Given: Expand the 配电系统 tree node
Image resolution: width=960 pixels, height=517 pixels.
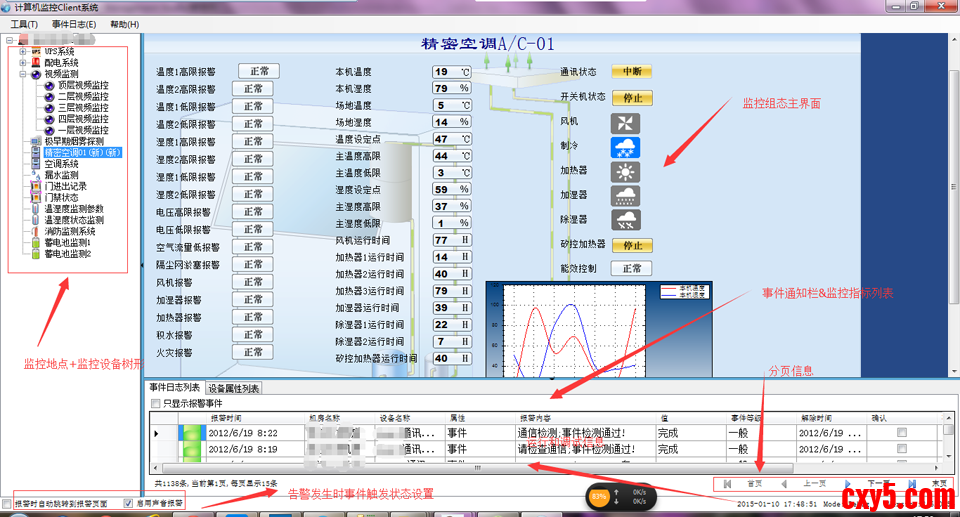Looking at the screenshot, I should click(x=23, y=62).
